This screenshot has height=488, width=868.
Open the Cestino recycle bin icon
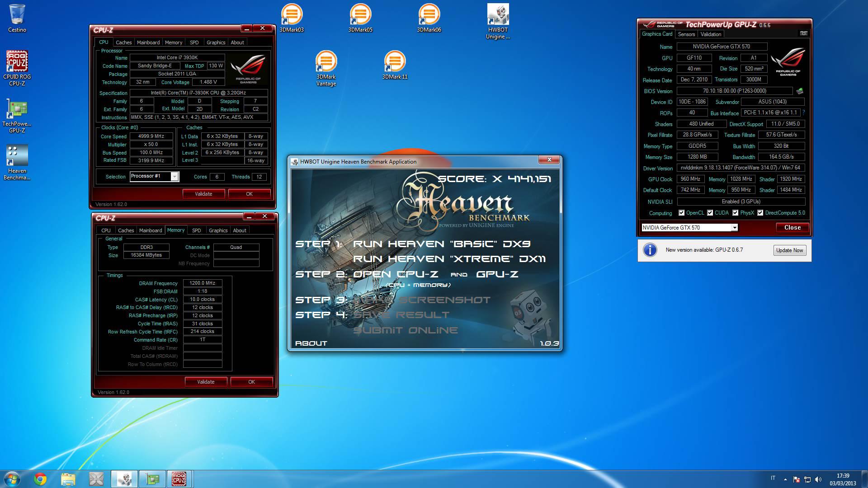tap(17, 18)
